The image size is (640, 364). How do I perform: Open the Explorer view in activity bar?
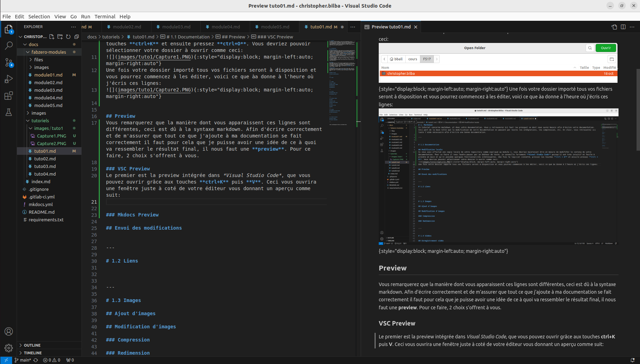9,29
